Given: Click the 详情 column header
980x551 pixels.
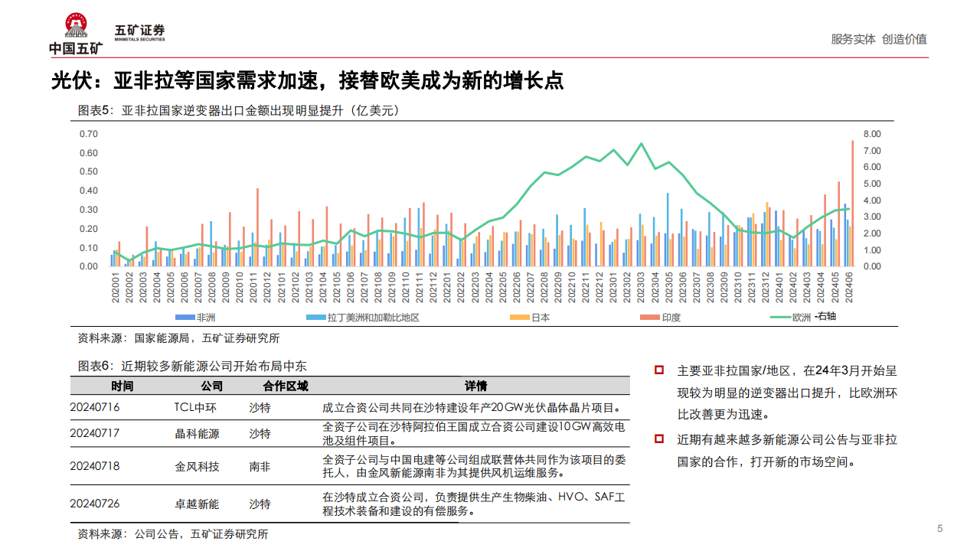Looking at the screenshot, I should coord(475,386).
